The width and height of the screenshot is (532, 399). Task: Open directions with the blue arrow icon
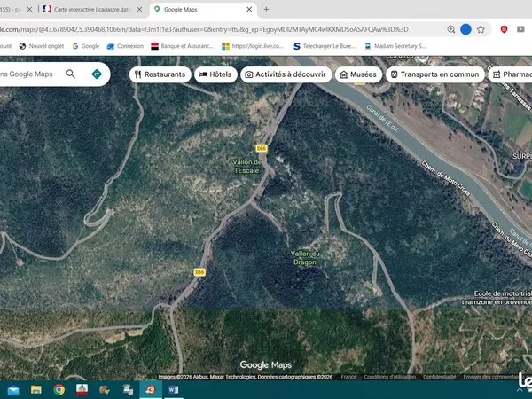(97, 74)
